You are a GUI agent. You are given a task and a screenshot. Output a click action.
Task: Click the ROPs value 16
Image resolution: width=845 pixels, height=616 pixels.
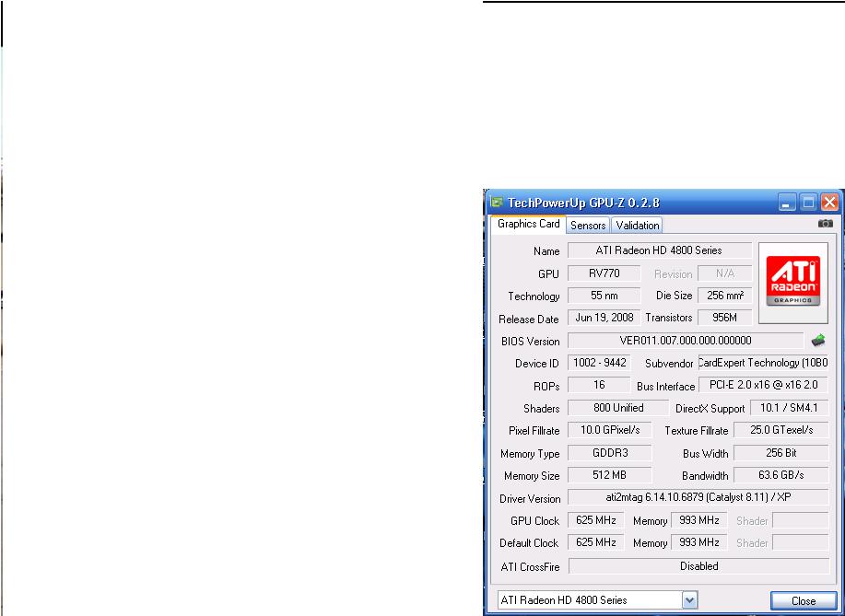599,385
